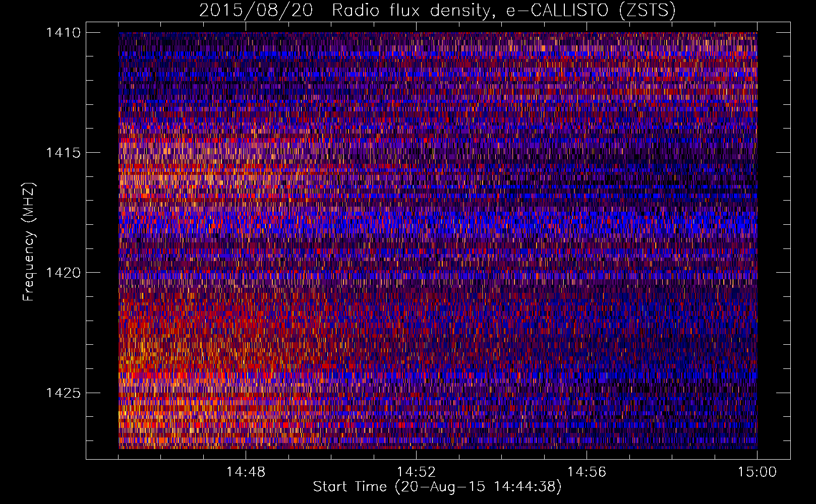The width and height of the screenshot is (816, 504).
Task: Click the 15:00 time axis label
Action: tap(757, 472)
